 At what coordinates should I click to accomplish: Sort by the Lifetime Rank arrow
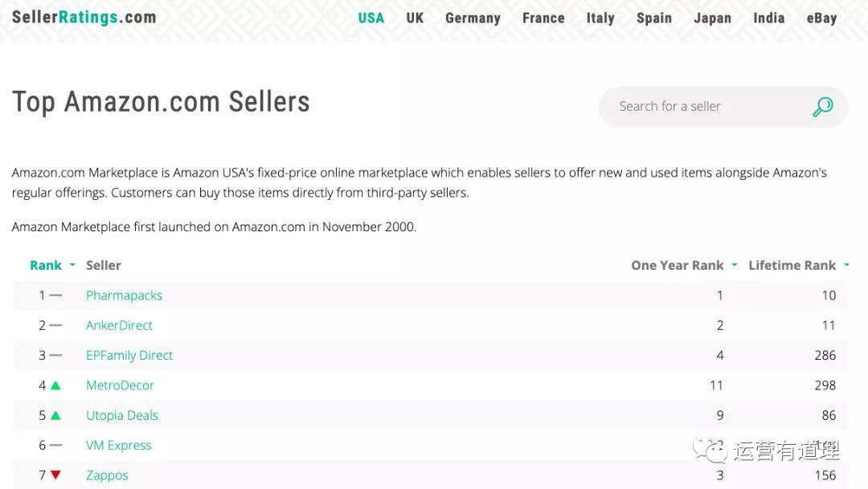846,266
